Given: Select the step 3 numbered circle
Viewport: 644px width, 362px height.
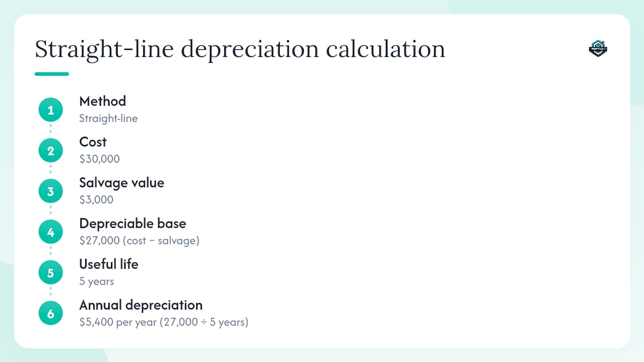Looking at the screenshot, I should coord(51,191).
